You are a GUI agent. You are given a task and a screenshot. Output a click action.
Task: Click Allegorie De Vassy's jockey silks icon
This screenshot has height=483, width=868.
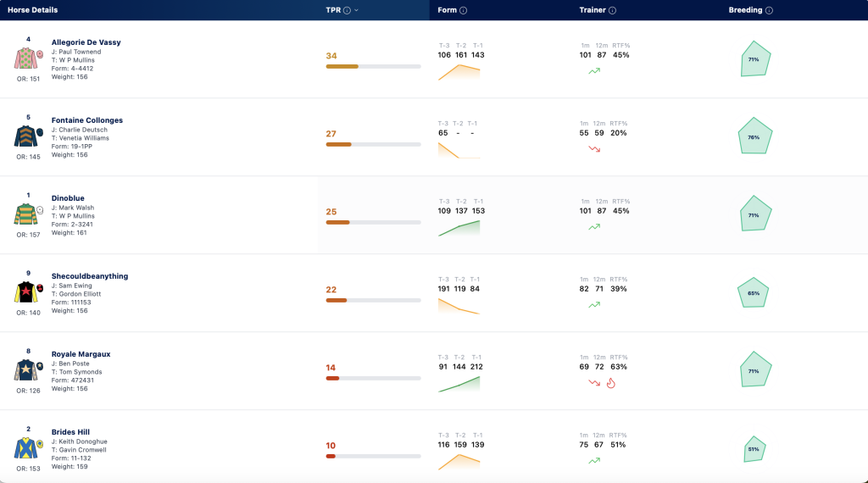pyautogui.click(x=25, y=58)
